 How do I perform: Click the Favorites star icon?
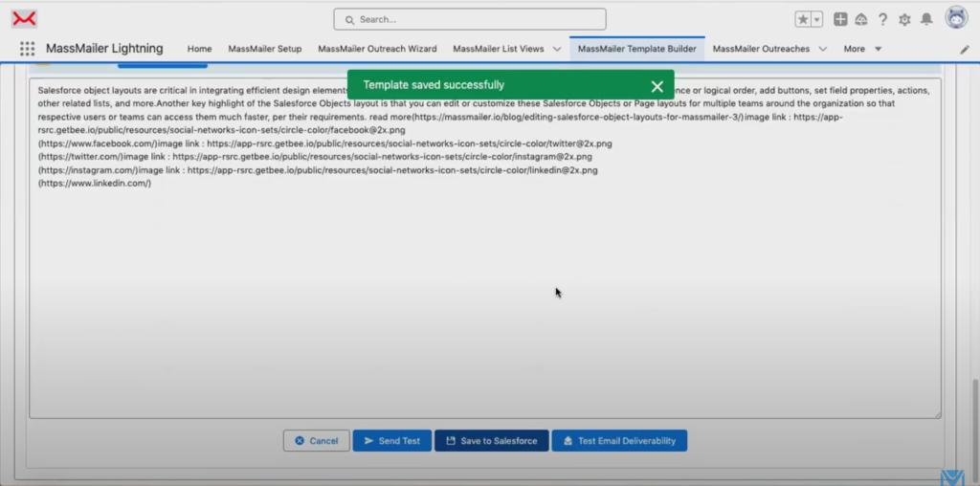(x=803, y=19)
